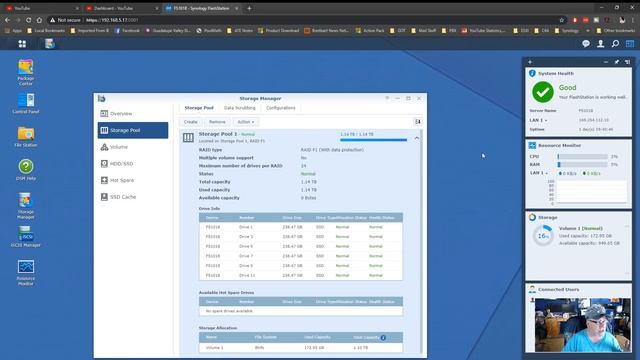Click Good status in System Health widget
This screenshot has width=640, height=360.
567,87
